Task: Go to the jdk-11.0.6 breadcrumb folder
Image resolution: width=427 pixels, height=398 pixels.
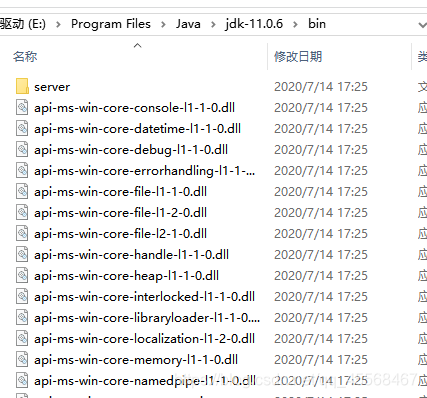Action: pyautogui.click(x=254, y=24)
